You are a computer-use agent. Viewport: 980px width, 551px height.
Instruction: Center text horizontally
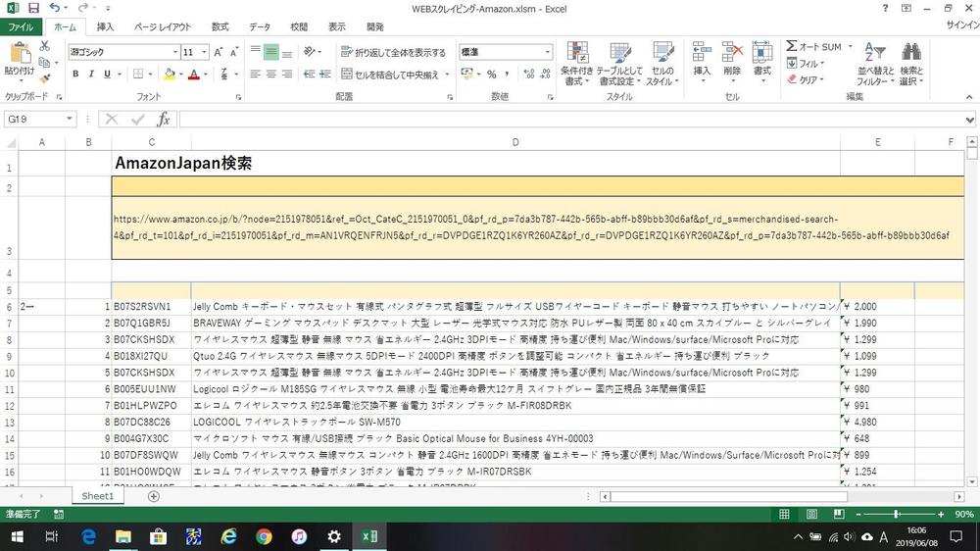[x=270, y=74]
